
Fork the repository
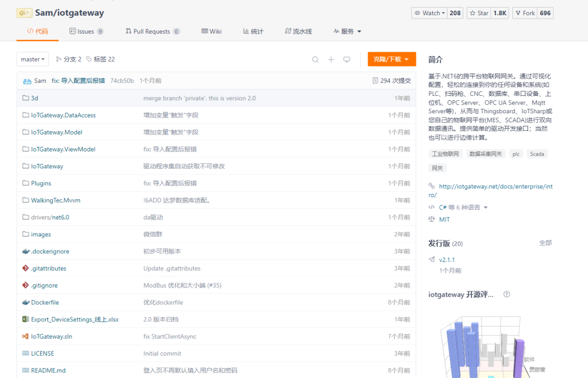525,13
